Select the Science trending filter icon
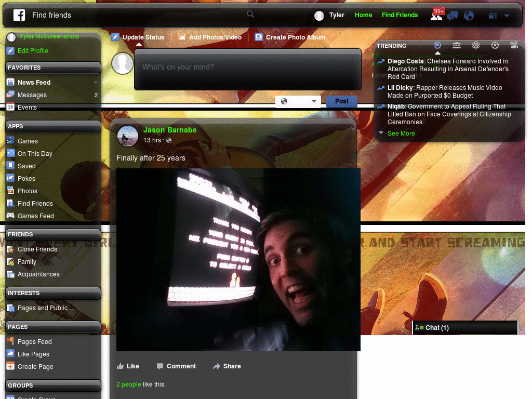 (476, 45)
